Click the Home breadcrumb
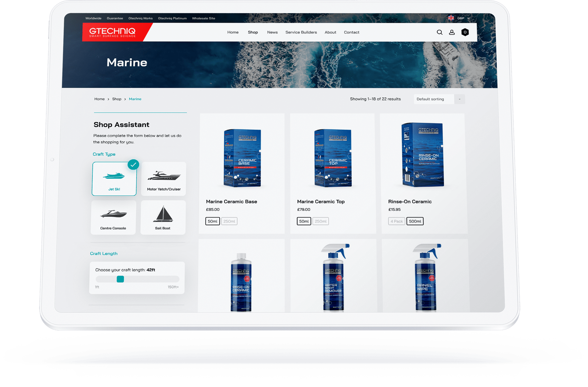Image resolution: width=588 pixels, height=387 pixels. 99,99
